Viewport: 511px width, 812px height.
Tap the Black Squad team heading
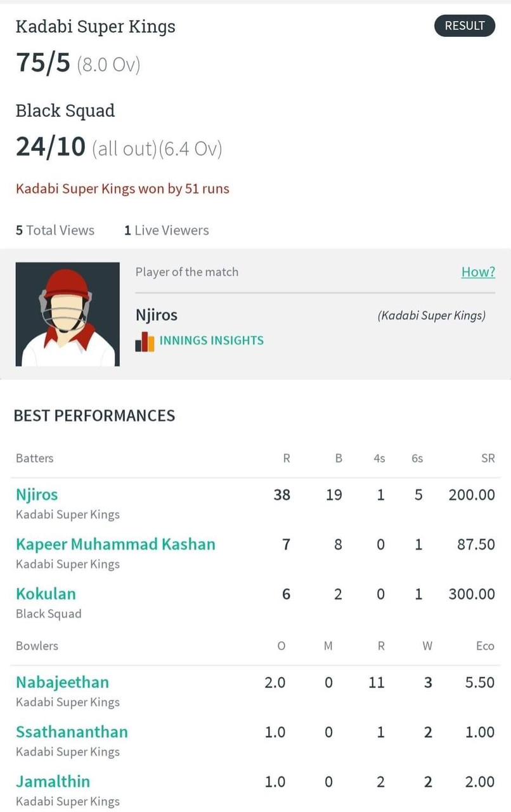65,110
